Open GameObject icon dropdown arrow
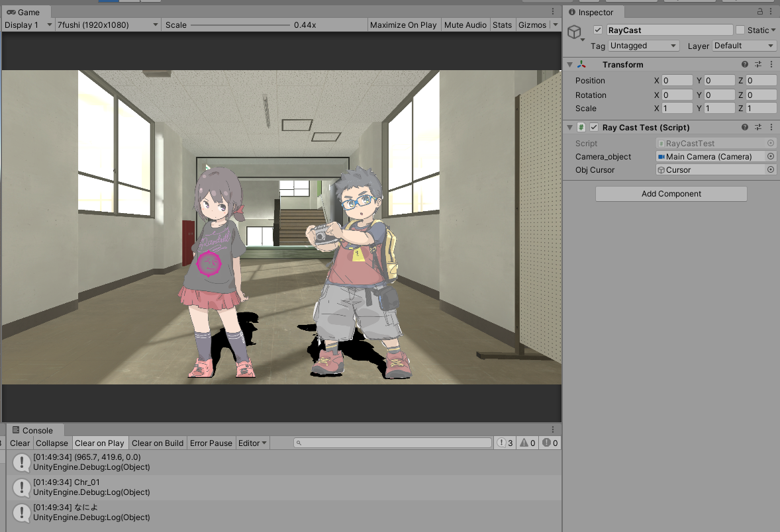This screenshot has width=780, height=532. point(583,40)
